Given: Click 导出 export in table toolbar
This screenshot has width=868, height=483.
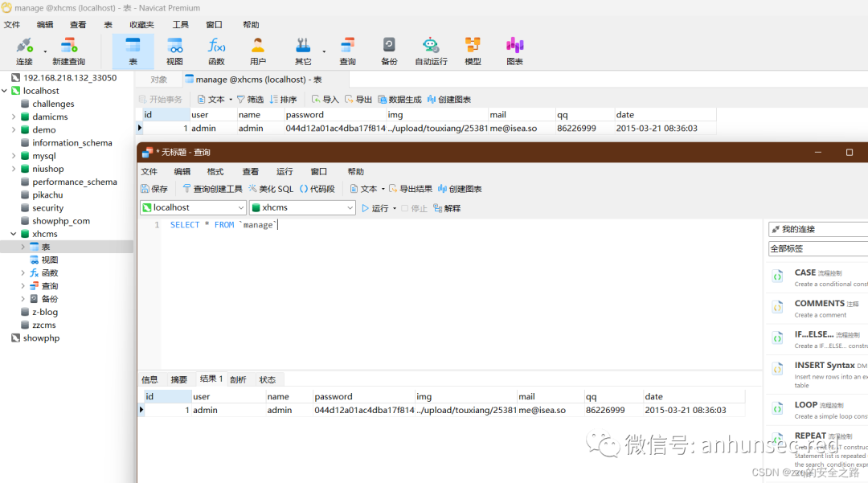Looking at the screenshot, I should [358, 100].
